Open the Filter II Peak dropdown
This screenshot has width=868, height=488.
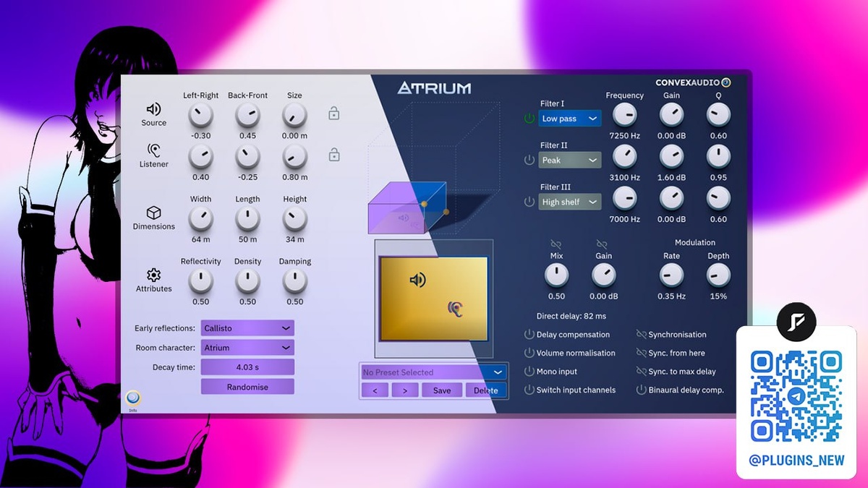point(570,160)
